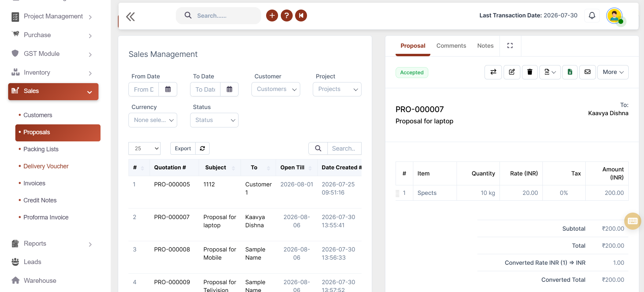
Task: Sort the table by Open Till column
Action: click(x=296, y=168)
